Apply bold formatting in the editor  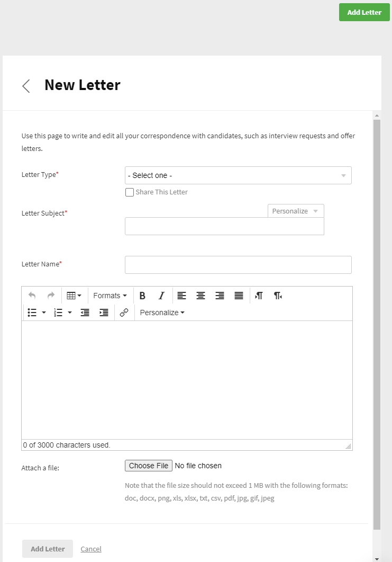click(142, 296)
